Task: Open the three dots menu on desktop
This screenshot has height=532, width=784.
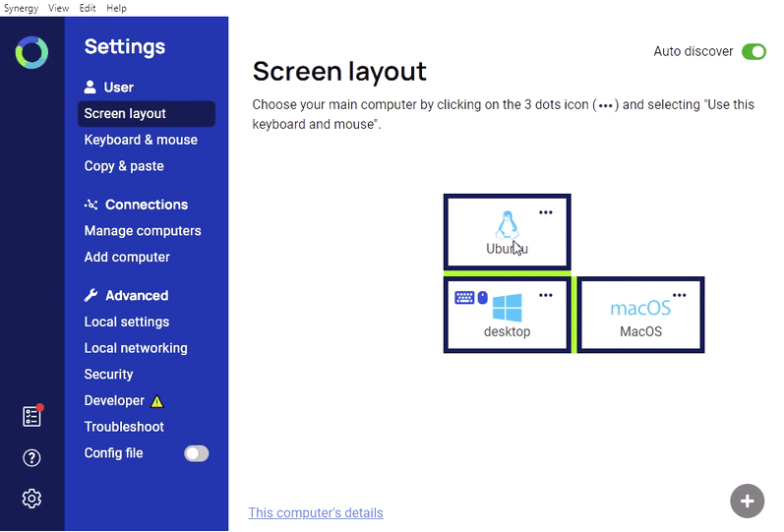Action: click(x=546, y=295)
